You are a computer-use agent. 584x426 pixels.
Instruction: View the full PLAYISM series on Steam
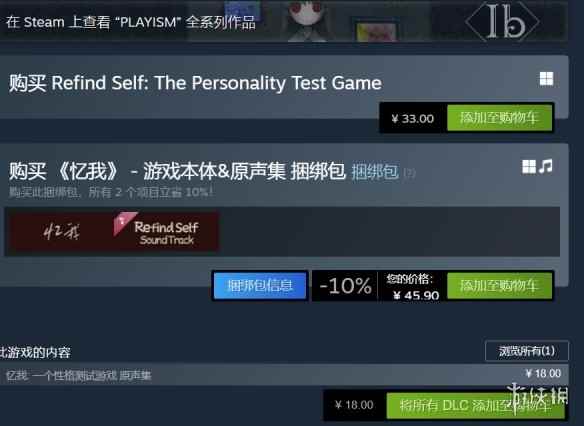[x=131, y=22]
